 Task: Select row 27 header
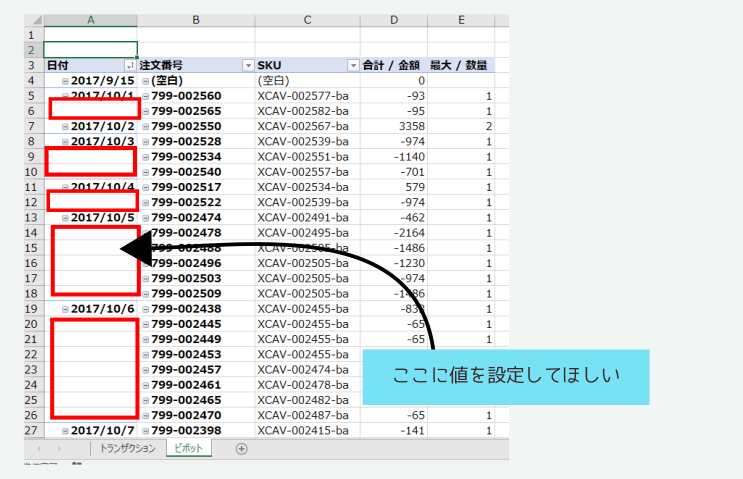point(33,431)
